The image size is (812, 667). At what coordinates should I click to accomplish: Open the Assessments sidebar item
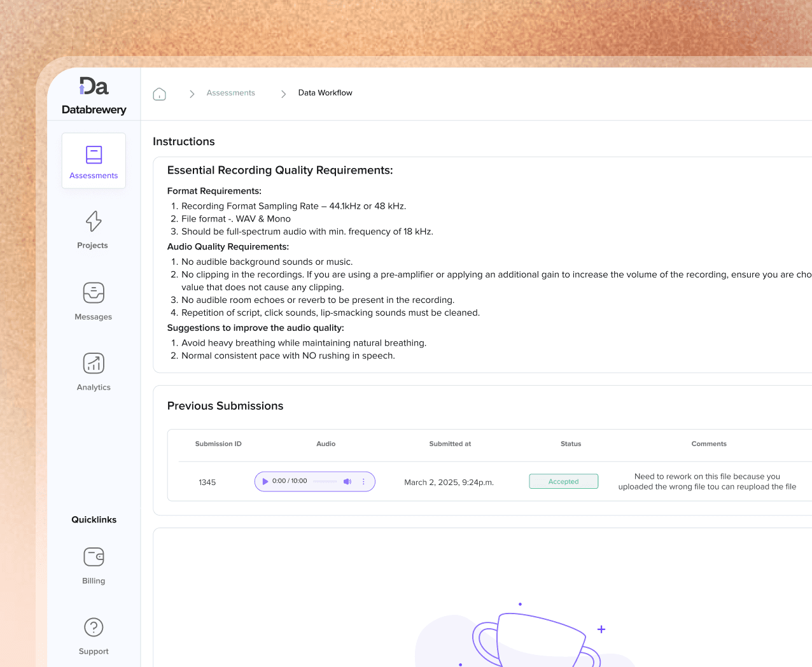[94, 161]
